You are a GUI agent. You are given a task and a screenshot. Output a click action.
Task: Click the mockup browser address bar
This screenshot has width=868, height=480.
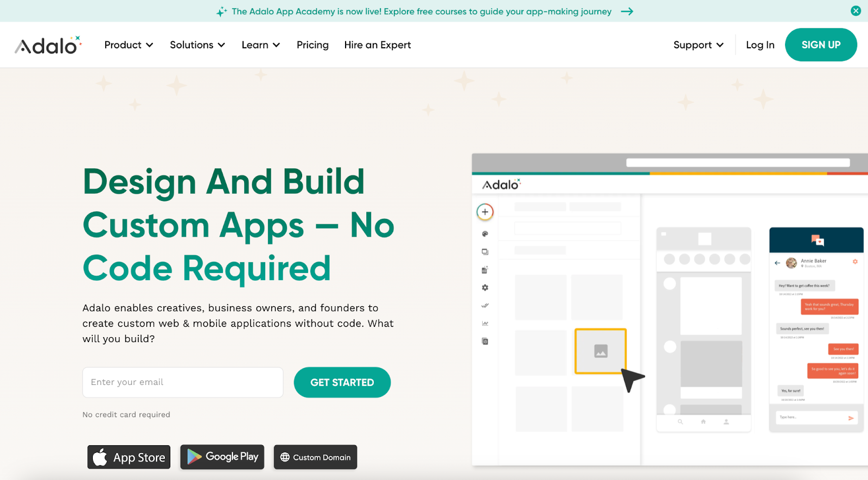(x=738, y=162)
